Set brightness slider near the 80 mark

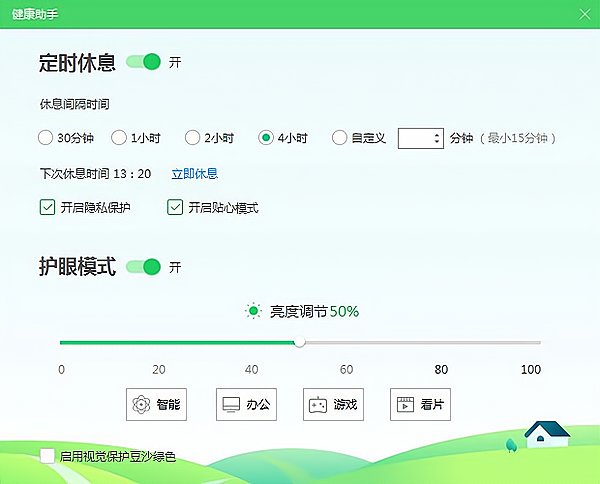click(x=441, y=342)
